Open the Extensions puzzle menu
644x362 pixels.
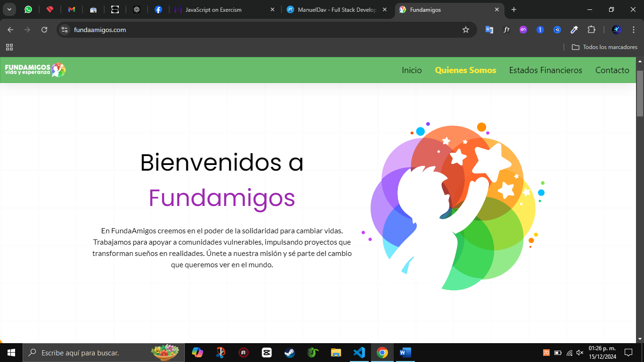point(591,30)
